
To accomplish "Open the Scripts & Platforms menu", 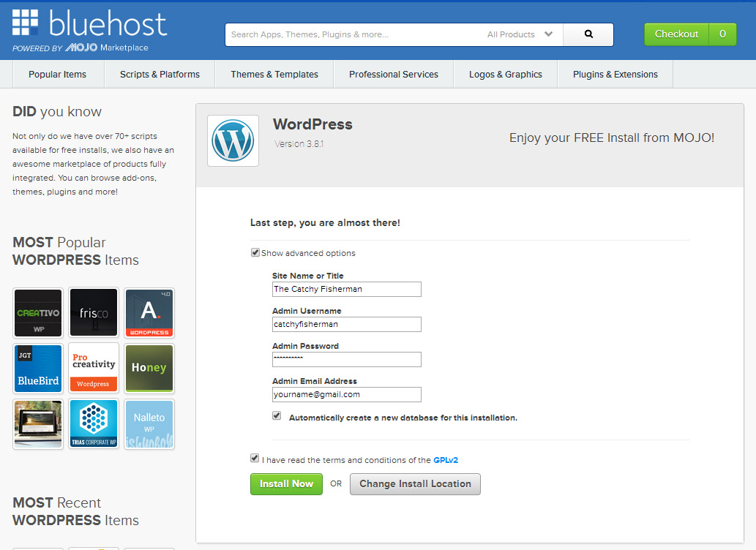I will point(160,74).
